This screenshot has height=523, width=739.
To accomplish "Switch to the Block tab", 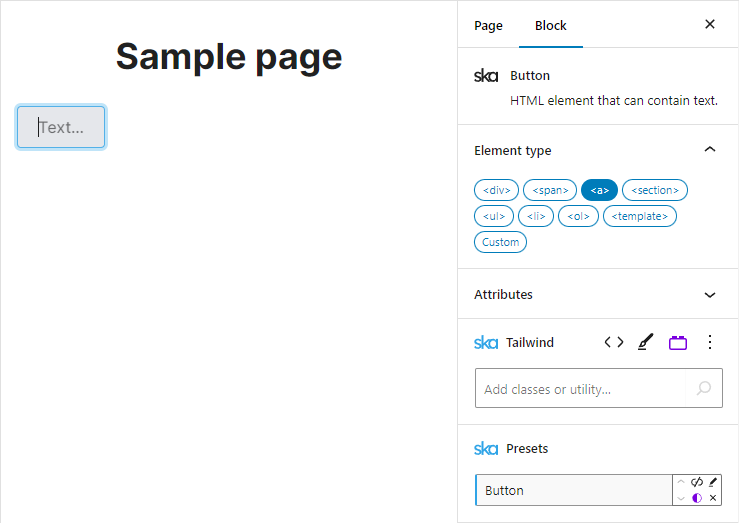I will coord(551,25).
